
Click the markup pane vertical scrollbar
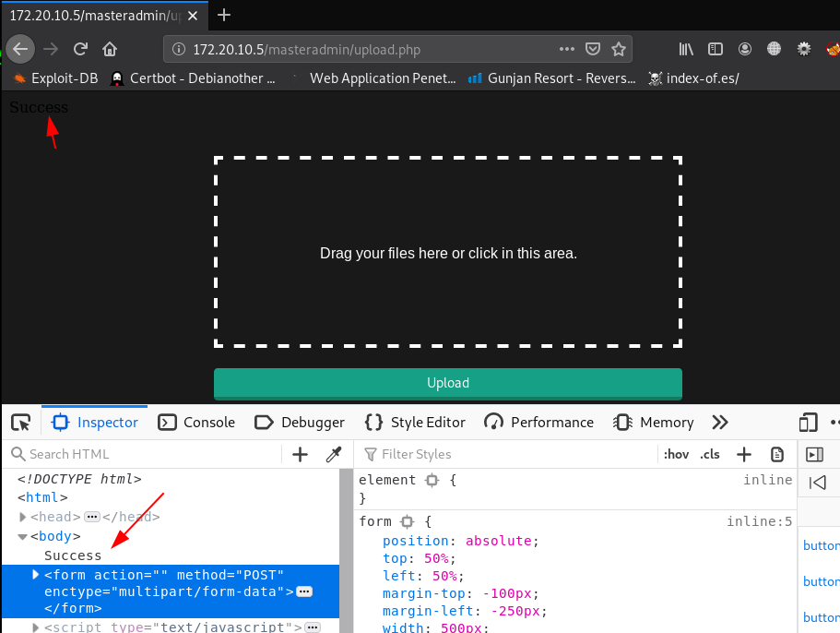pyautogui.click(x=346, y=551)
